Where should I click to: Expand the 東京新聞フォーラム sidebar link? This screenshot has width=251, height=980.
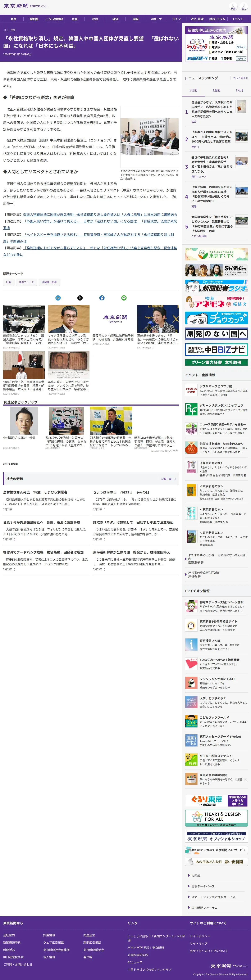point(204,908)
